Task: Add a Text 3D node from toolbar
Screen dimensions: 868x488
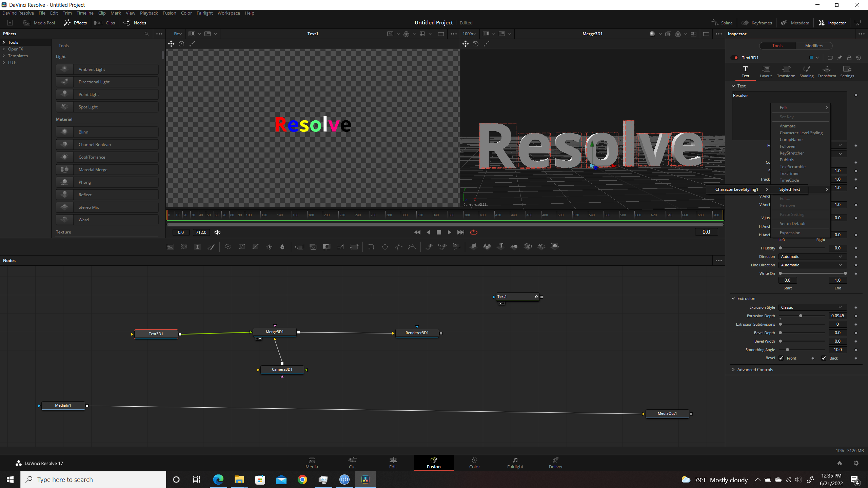Action: pos(500,247)
